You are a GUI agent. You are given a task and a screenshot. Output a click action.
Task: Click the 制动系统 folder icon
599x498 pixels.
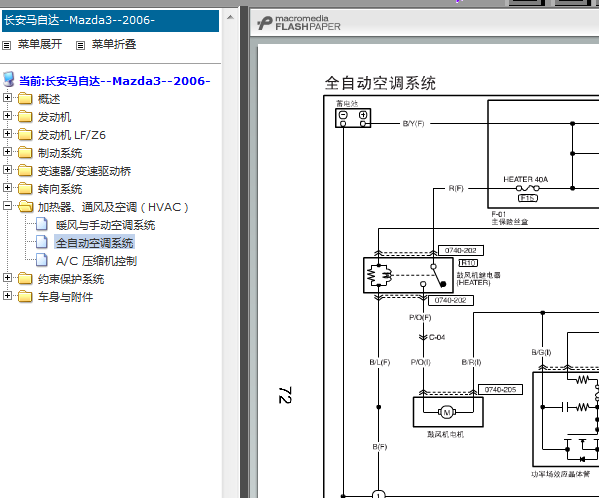pos(25,152)
